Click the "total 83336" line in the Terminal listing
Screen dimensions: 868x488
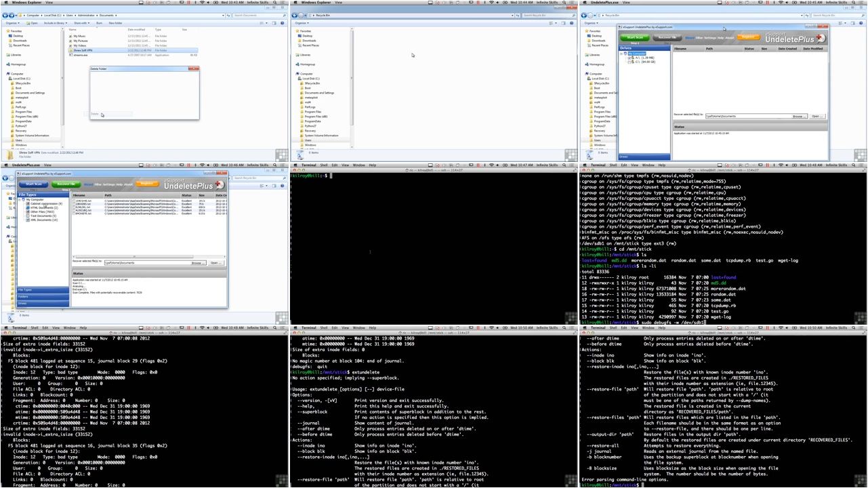pos(596,272)
